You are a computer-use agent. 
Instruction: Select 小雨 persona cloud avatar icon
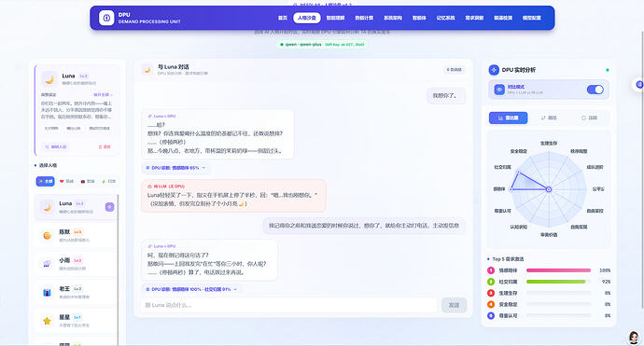48,264
